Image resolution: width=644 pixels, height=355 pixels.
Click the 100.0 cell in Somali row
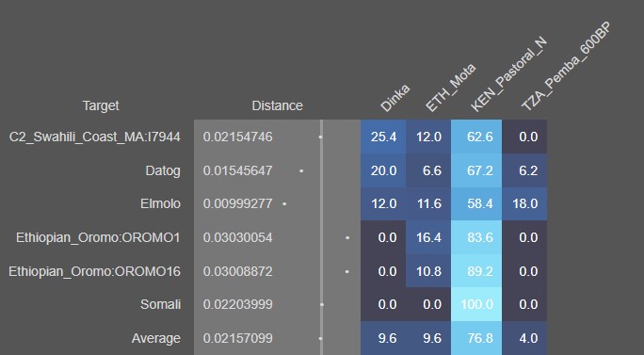point(476,304)
